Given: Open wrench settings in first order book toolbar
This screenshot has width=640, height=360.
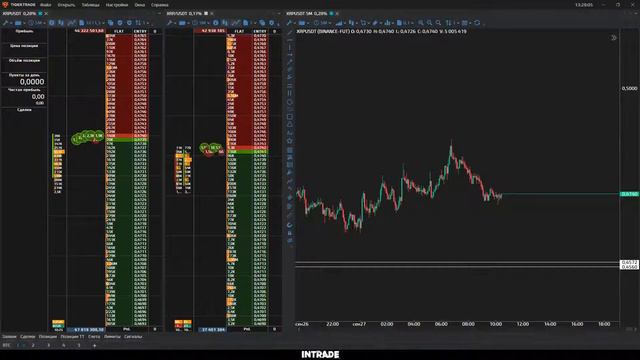Looking at the screenshot, I should [x=5, y=23].
